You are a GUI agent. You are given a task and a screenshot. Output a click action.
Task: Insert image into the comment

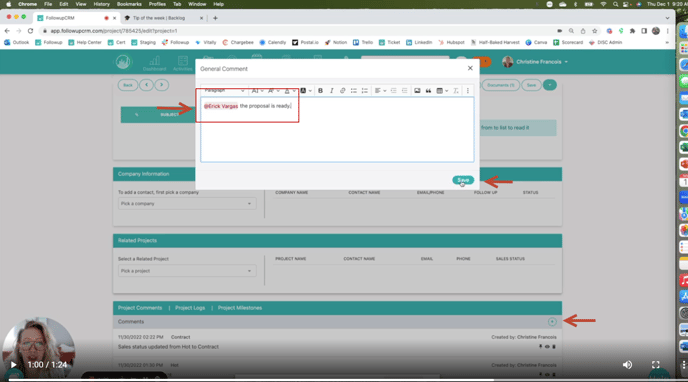[417, 91]
